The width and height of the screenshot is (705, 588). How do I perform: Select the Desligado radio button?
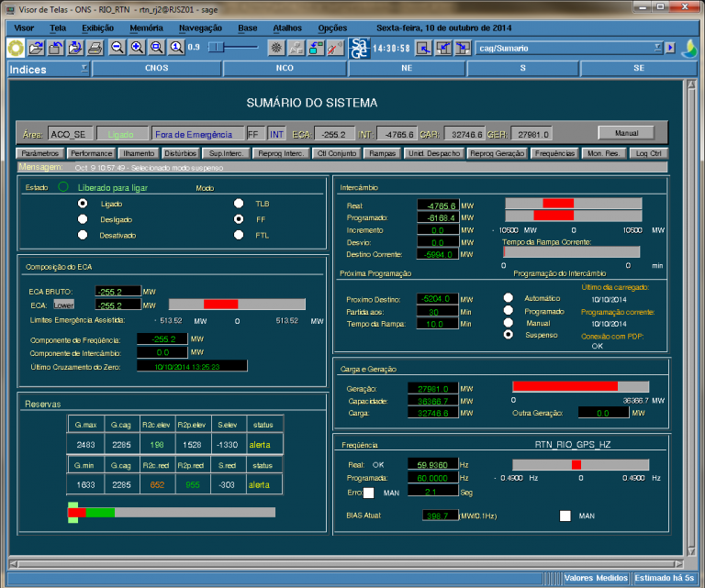pos(84,220)
